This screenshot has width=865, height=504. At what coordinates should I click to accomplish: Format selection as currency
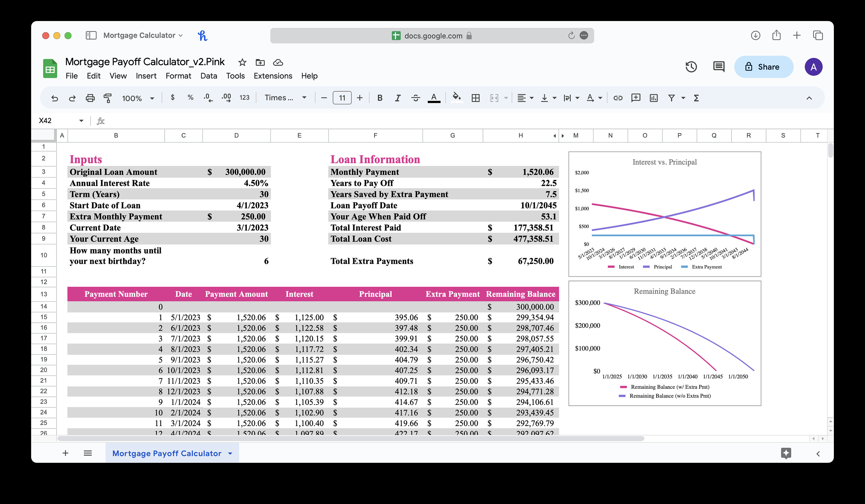pyautogui.click(x=173, y=98)
